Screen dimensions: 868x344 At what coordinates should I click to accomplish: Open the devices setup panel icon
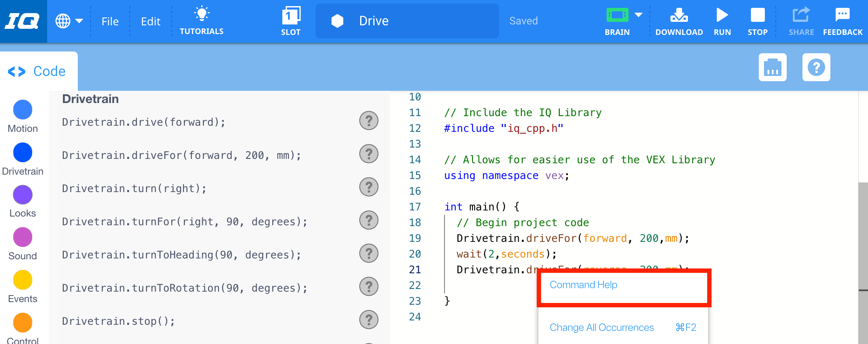coord(772,67)
